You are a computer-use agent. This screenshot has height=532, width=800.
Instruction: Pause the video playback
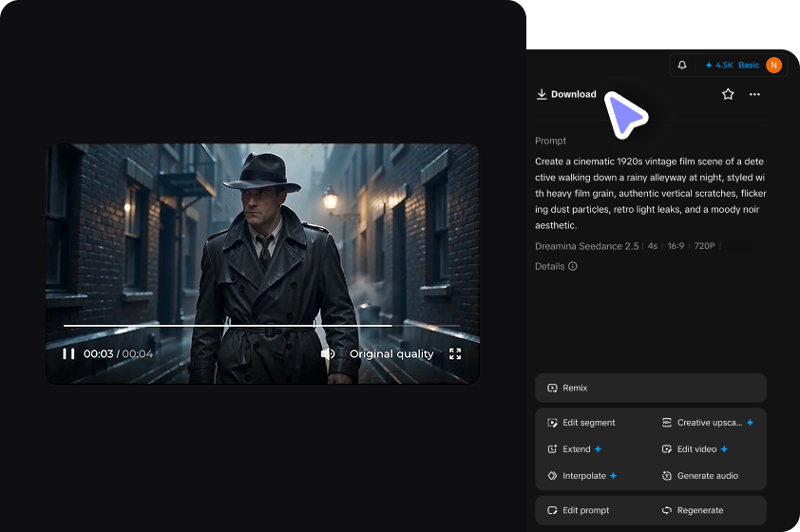(68, 353)
